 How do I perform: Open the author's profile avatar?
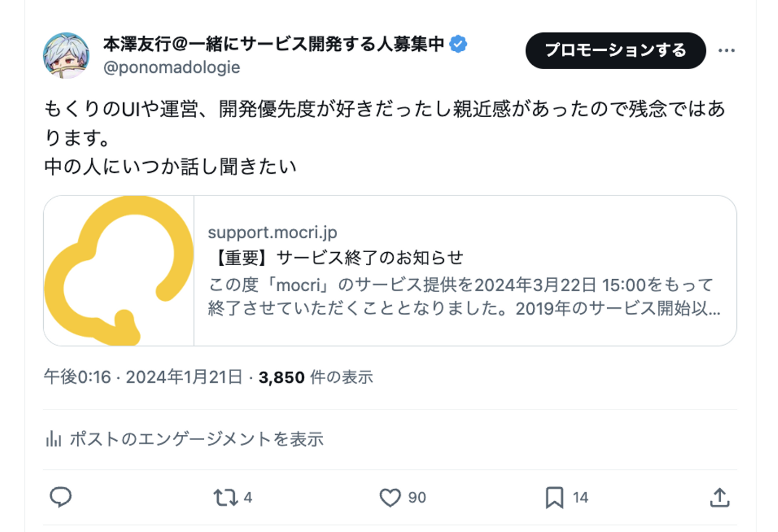coord(66,55)
